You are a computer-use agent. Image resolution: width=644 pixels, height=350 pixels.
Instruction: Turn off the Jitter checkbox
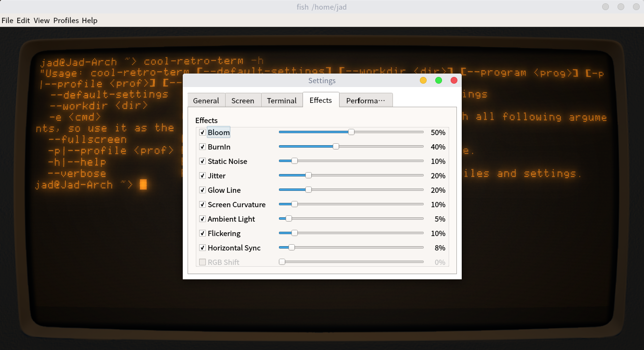coord(202,175)
